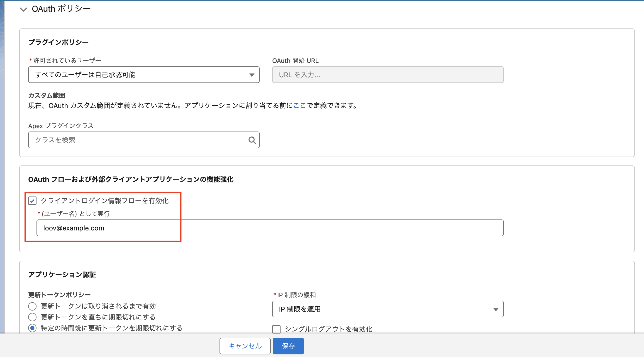The image size is (644, 357).
Task: Open the ここ link for custom scopes
Action: (x=299, y=105)
